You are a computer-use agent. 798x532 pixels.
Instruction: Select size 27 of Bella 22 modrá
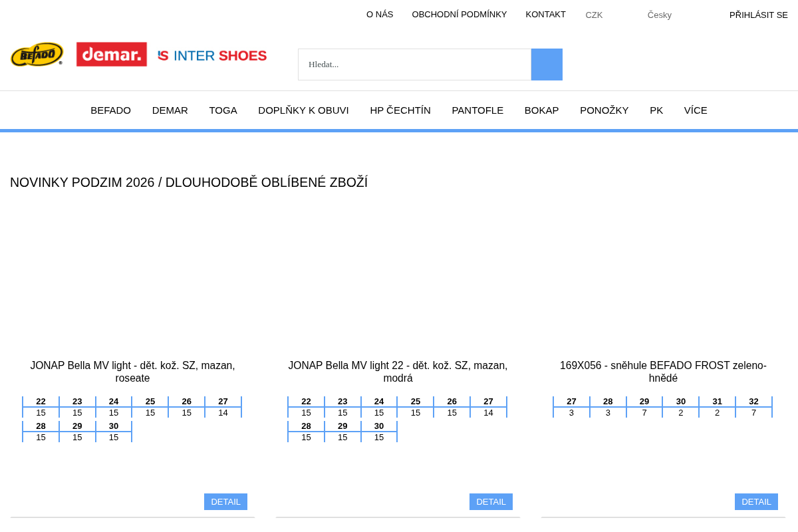coord(489,402)
